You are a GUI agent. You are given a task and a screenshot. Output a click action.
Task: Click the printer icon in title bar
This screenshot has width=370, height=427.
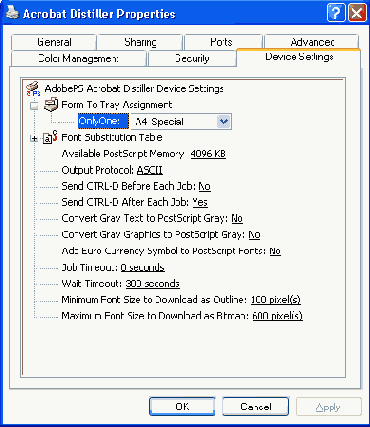[12, 13]
